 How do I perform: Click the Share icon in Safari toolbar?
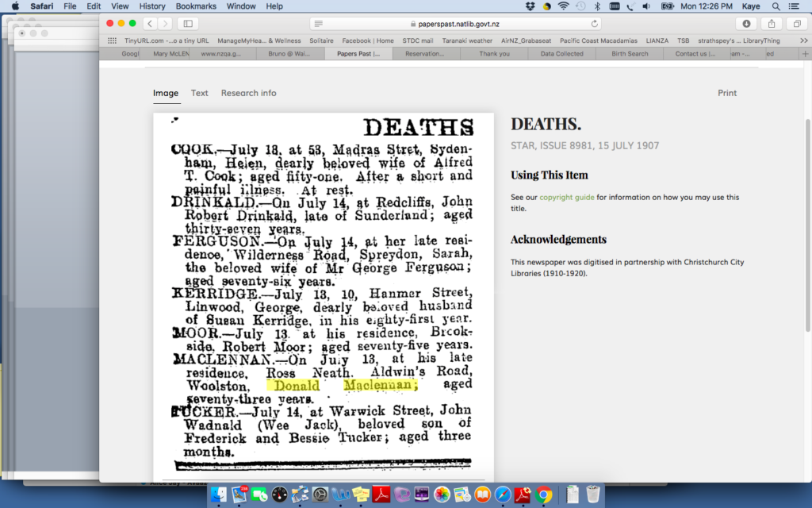click(x=772, y=24)
